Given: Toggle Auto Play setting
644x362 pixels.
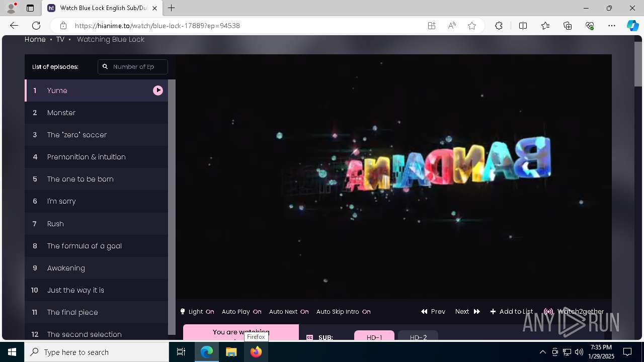Looking at the screenshot, I should pyautogui.click(x=242, y=312).
